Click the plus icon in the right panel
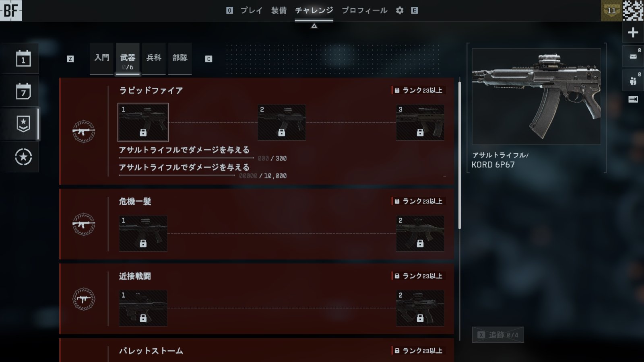 click(633, 33)
